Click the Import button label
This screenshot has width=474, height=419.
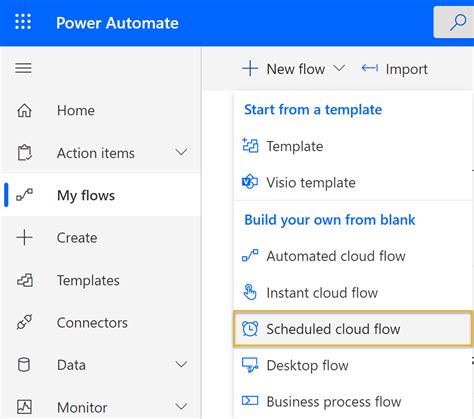pyautogui.click(x=407, y=69)
